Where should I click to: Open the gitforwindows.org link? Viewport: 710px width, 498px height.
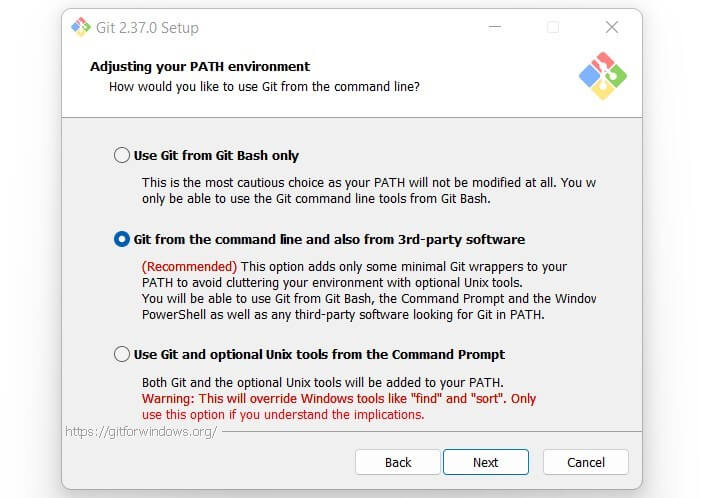click(141, 432)
